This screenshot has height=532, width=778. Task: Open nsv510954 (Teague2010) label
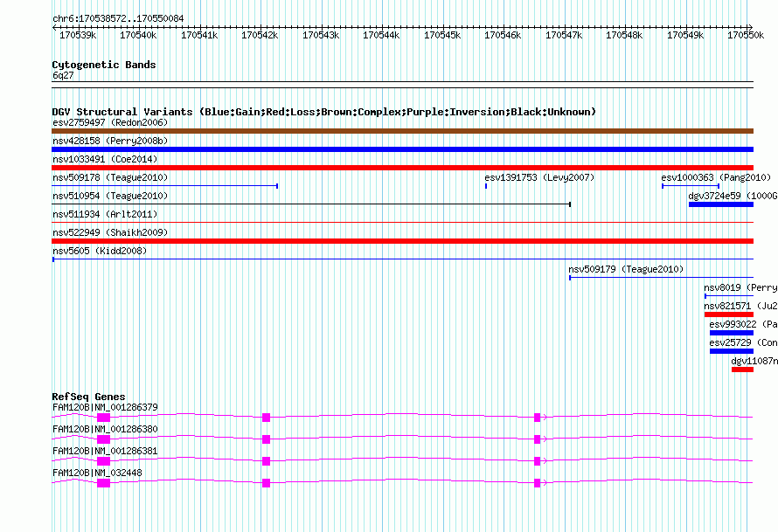coord(110,196)
